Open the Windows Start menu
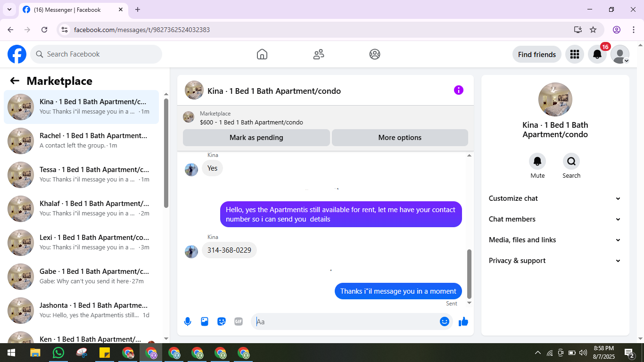The width and height of the screenshot is (644, 362). tap(11, 353)
